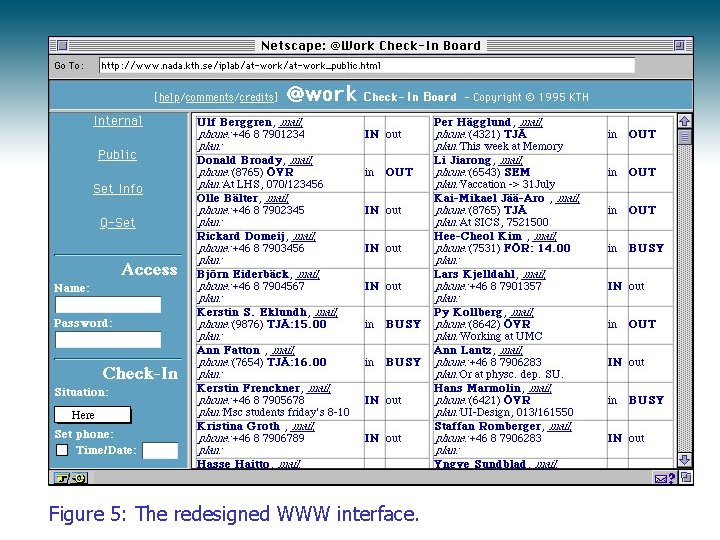Click the mail link for Staffan Romberger

560,427
